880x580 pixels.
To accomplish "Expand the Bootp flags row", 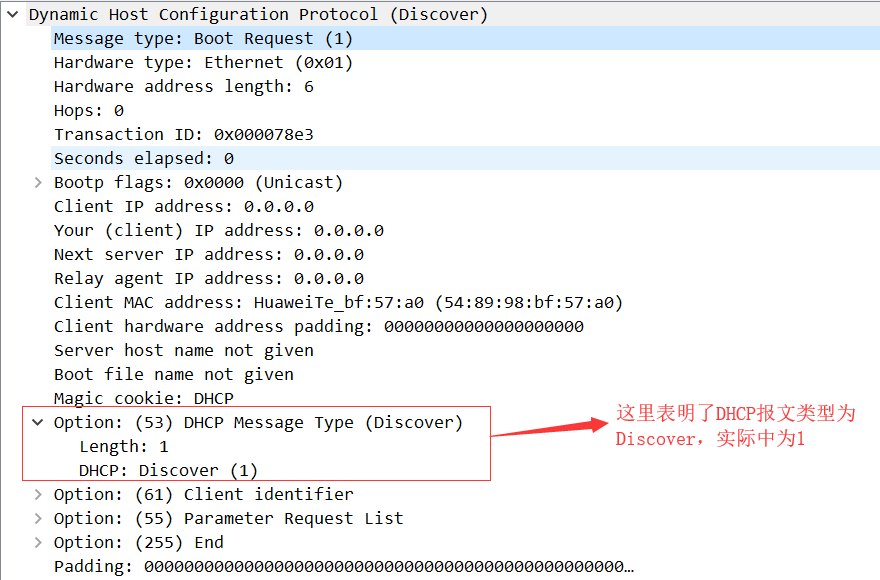I will [x=38, y=182].
